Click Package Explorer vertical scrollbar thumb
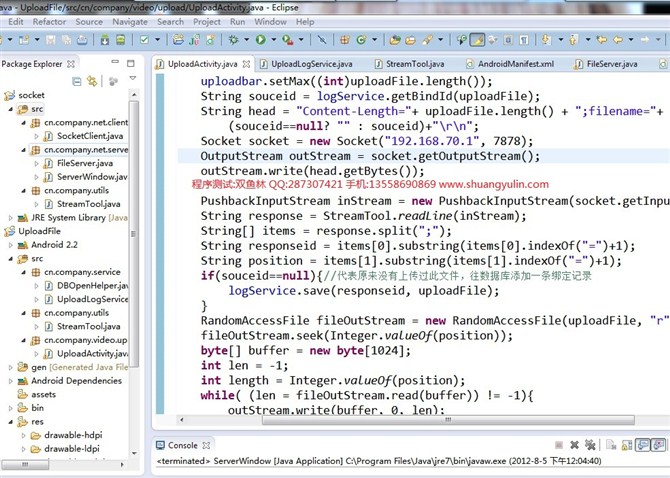 [134, 234]
